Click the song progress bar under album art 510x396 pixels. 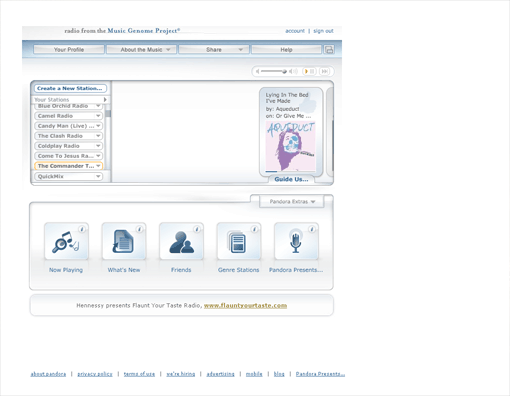coord(290,171)
